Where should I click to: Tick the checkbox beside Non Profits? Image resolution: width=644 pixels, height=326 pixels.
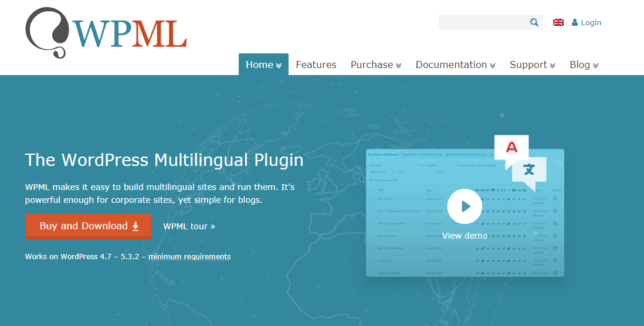coord(372,199)
